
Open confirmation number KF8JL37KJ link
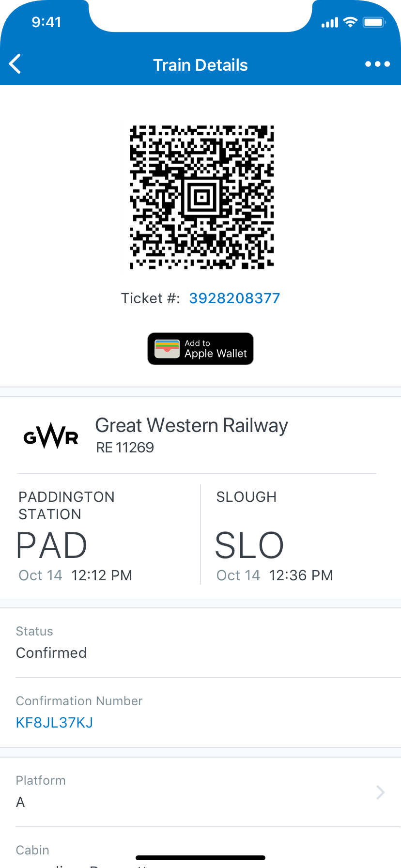pyautogui.click(x=54, y=723)
